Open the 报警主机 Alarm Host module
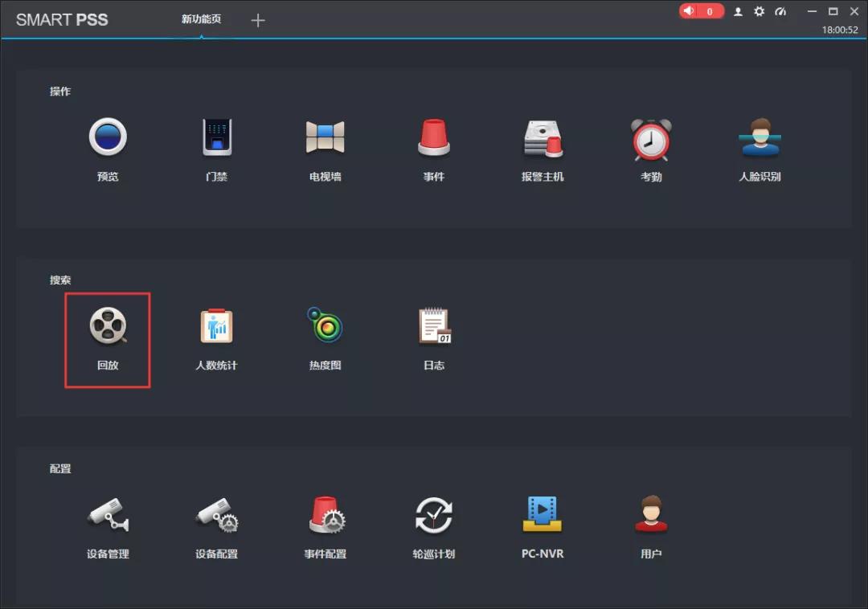This screenshot has height=609, width=868. point(542,145)
